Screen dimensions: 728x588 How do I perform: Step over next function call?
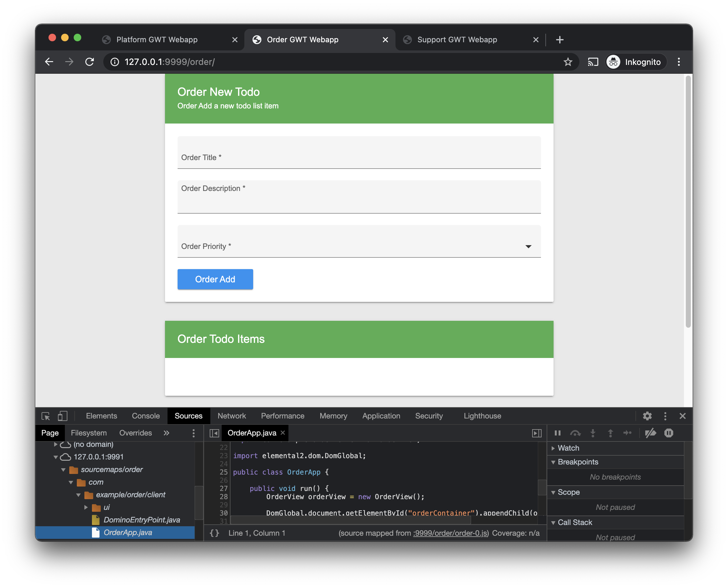575,433
